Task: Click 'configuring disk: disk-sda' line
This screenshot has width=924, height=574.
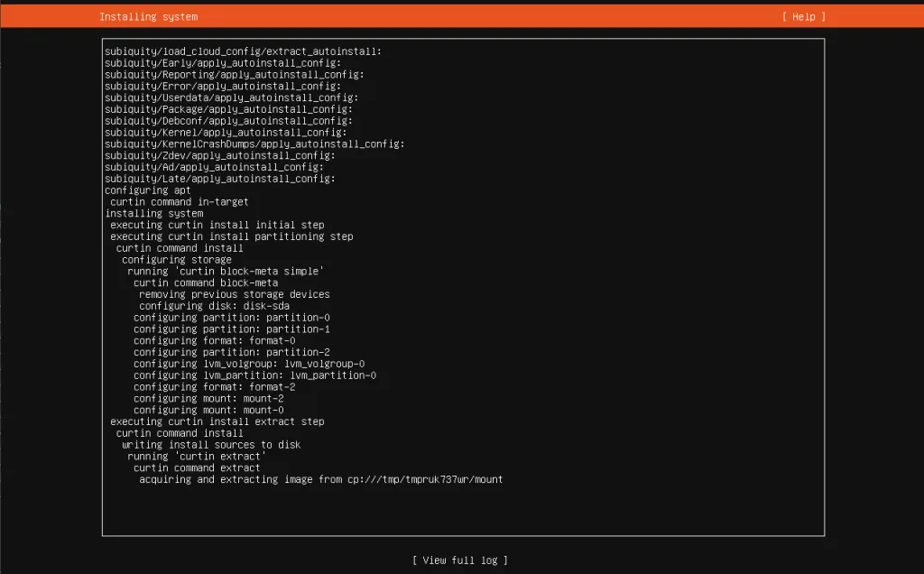Action: click(x=215, y=306)
